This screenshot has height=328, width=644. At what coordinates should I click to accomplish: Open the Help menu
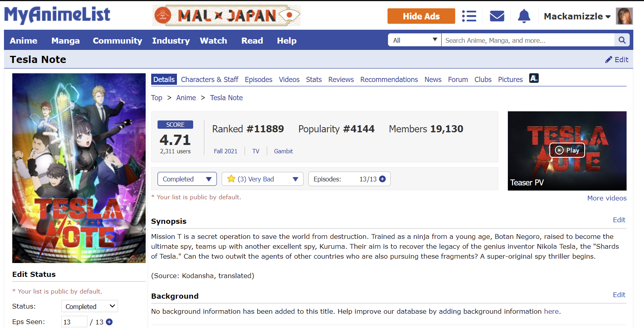coord(287,40)
